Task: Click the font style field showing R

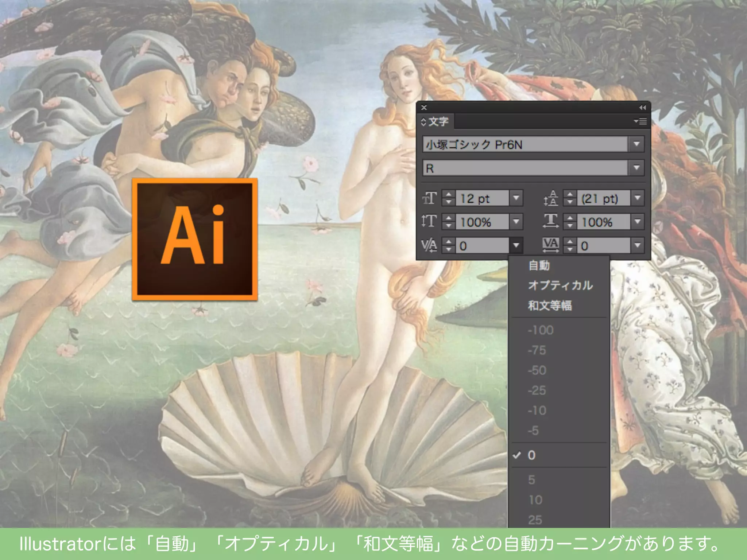Action: (x=526, y=168)
